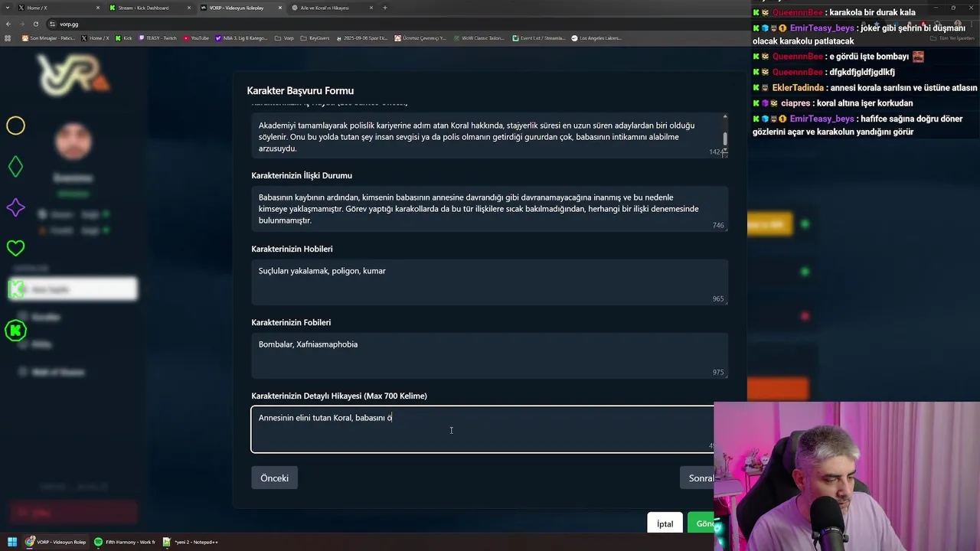Open the Son Mesajlar bookmark
980x551 pixels.
coord(48,37)
